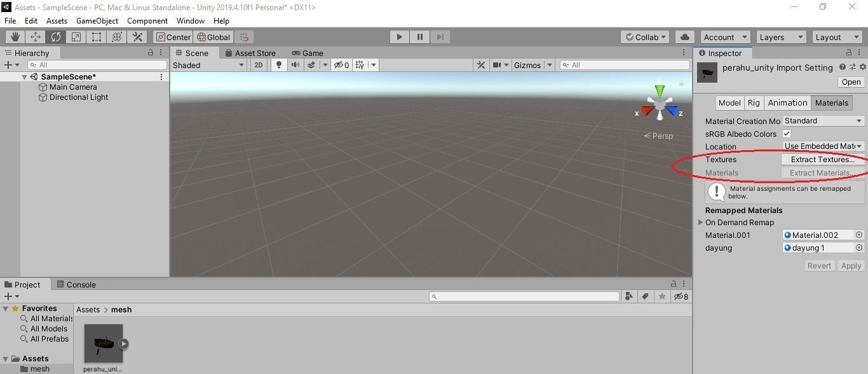Select the Rotate tool
This screenshot has height=374, width=868.
pos(56,37)
